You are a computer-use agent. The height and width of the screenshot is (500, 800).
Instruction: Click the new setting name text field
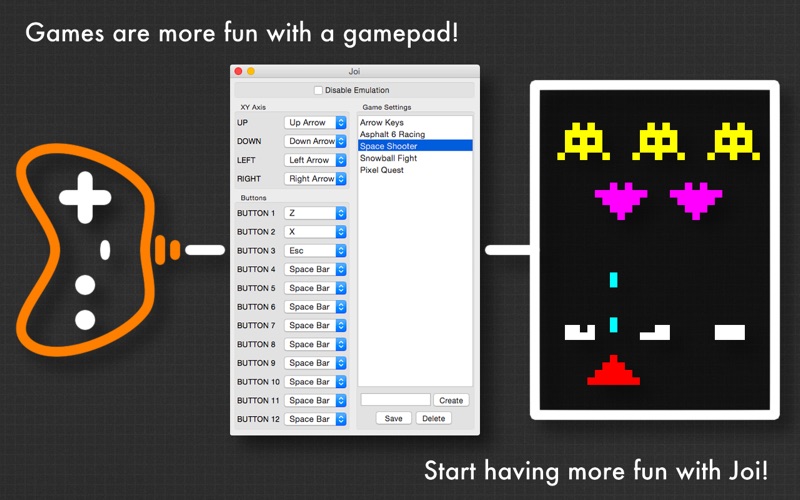pyautogui.click(x=396, y=400)
